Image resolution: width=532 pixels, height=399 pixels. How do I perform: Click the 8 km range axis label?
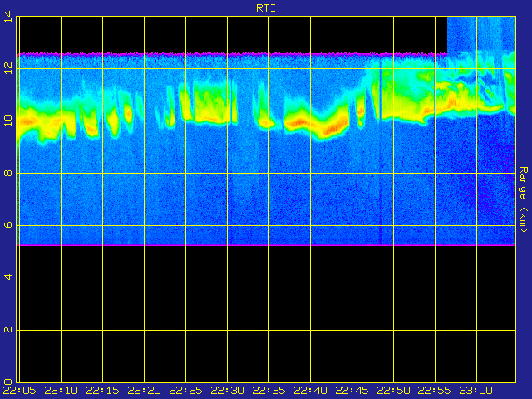8,174
